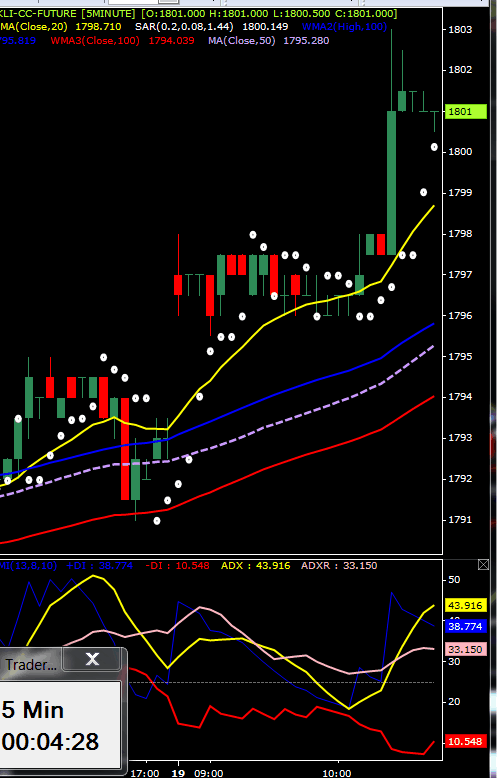Select the WMA3(Close,100) indicator label

pyautogui.click(x=95, y=41)
